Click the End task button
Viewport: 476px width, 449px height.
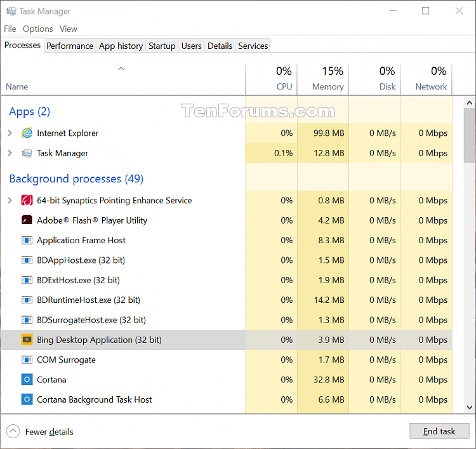[439, 431]
